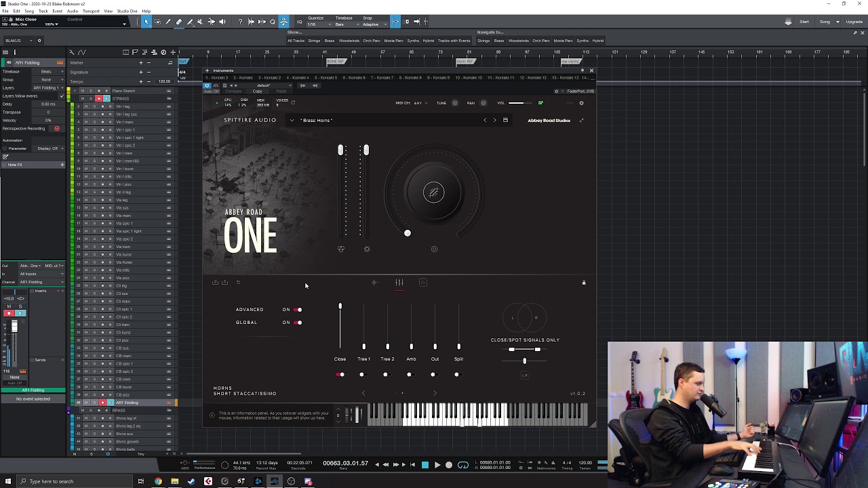
Task: Open the Spitfire plugin settings gear
Action: pyautogui.click(x=581, y=103)
